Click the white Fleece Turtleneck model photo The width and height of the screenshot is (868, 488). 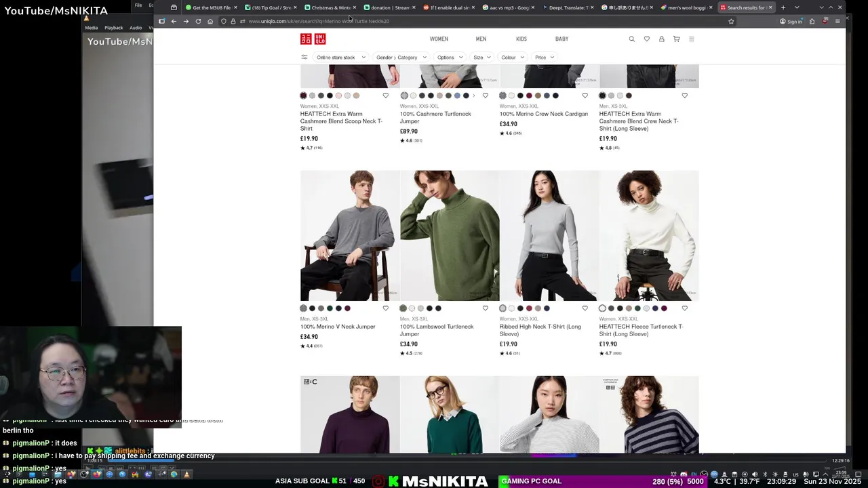649,235
